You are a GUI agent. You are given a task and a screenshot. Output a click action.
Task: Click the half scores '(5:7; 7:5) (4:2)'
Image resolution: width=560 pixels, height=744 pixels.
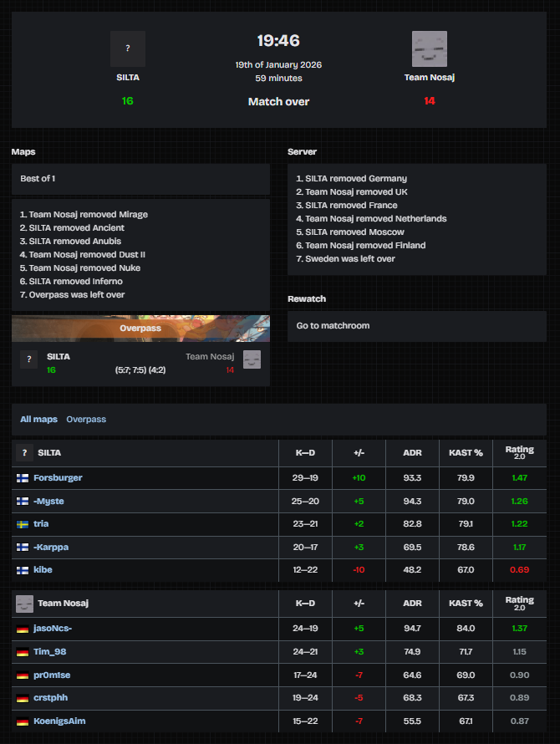[140, 369]
